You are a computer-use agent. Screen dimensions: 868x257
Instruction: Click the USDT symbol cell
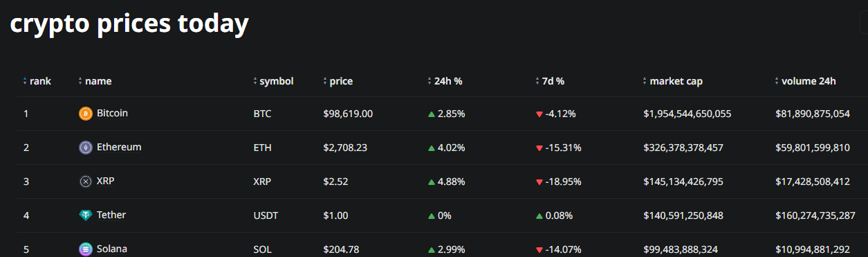266,215
